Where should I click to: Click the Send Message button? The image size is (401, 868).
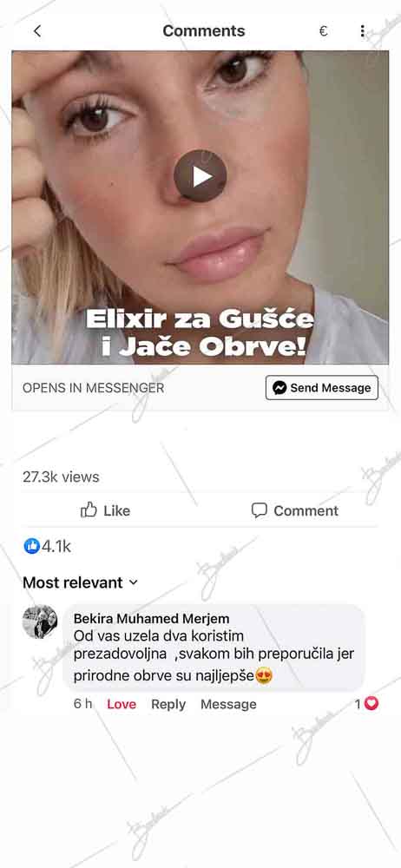[x=322, y=387]
